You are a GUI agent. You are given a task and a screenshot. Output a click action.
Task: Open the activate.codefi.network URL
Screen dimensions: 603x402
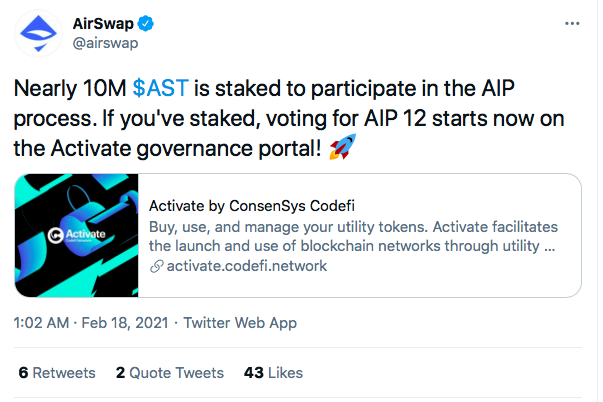(247, 266)
